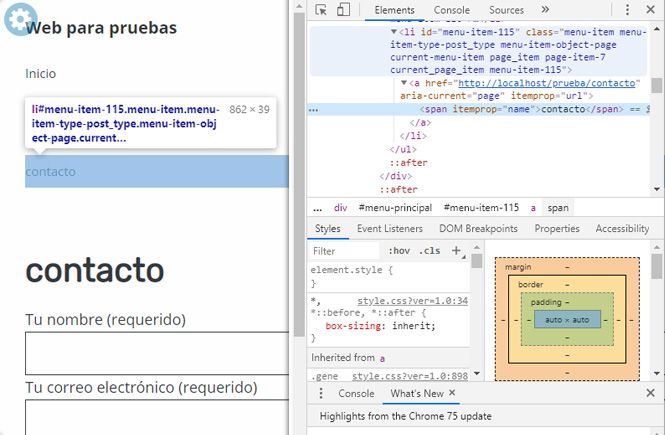The width and height of the screenshot is (665, 435).
Task: Open style.css?ver=1.0:898 source link
Action: (410, 376)
